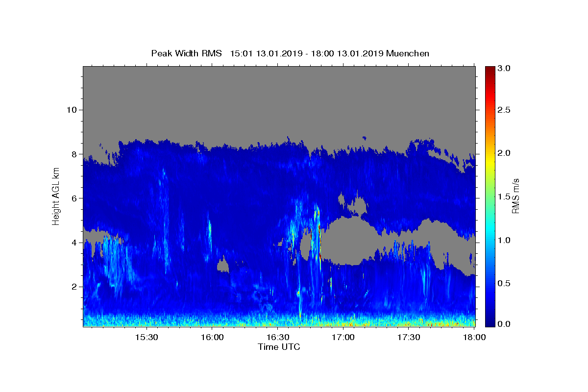Click the 'RMS m/s' colorbar label
Viewport: 588px width, 392px height.
click(x=515, y=196)
